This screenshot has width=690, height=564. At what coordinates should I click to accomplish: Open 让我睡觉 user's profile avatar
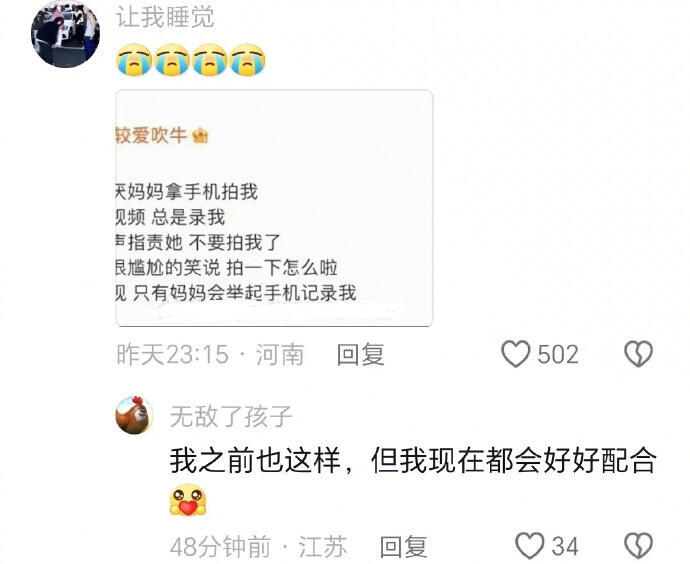click(65, 33)
